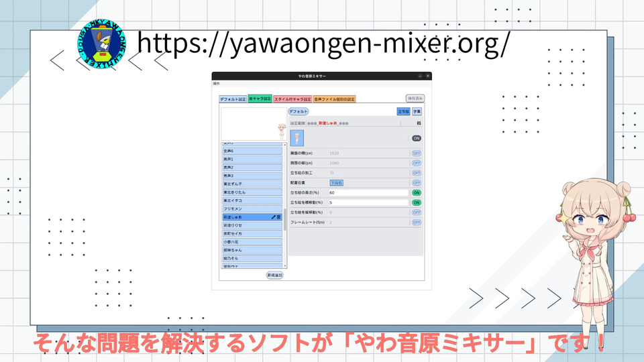Click the yawaongen-mixer.org URL text
Image resolution: width=644 pixels, height=362 pixels.
point(323,43)
